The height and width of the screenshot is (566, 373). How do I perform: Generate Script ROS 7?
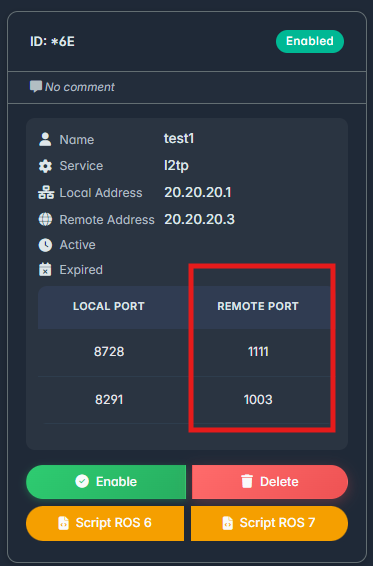tap(269, 523)
